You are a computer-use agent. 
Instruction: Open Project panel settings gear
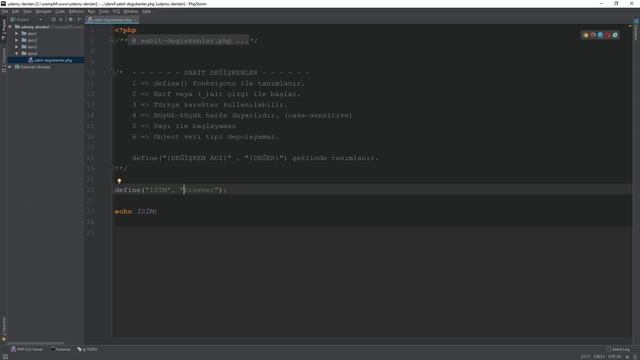71,20
